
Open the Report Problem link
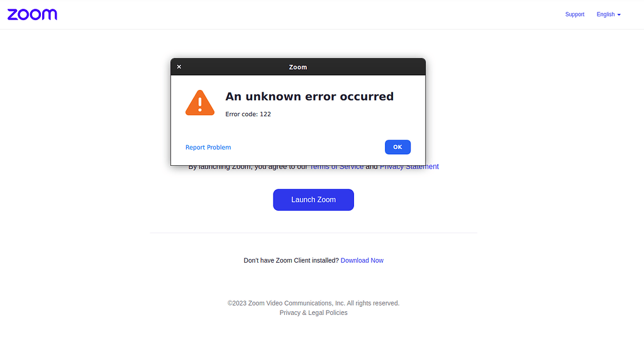coord(208,147)
